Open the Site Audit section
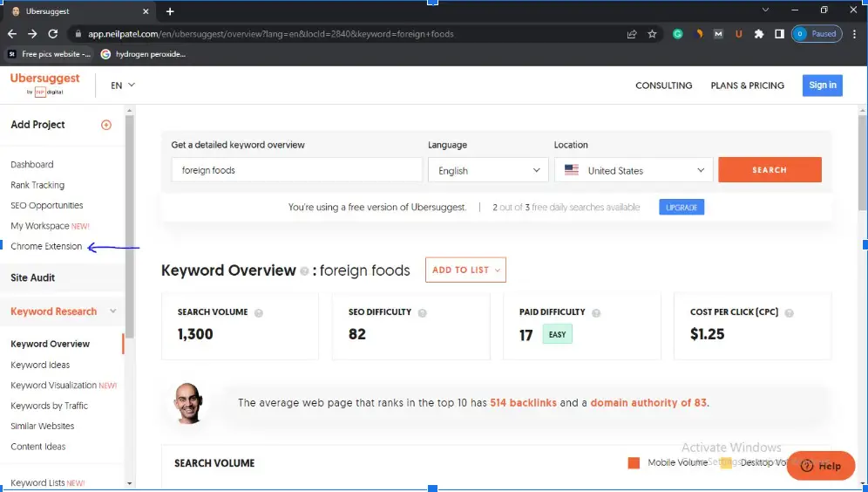The height and width of the screenshot is (492, 868). point(32,277)
